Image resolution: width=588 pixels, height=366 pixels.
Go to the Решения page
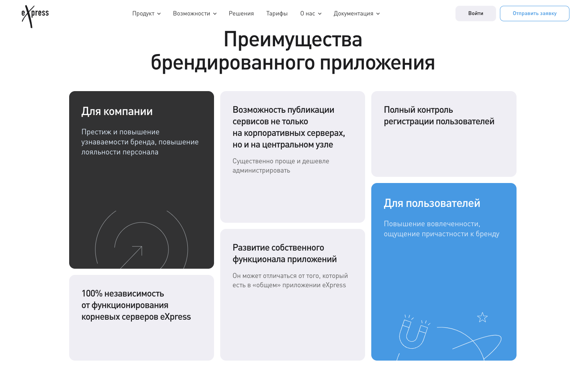241,14
